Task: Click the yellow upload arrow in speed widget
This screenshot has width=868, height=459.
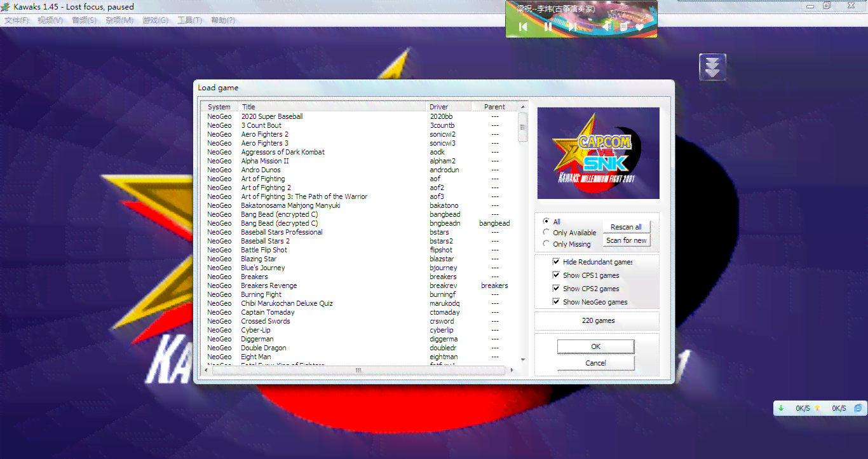Action: [x=817, y=408]
